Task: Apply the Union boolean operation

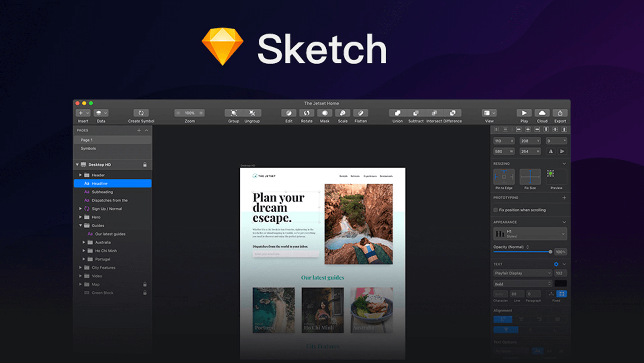Action: tap(397, 113)
